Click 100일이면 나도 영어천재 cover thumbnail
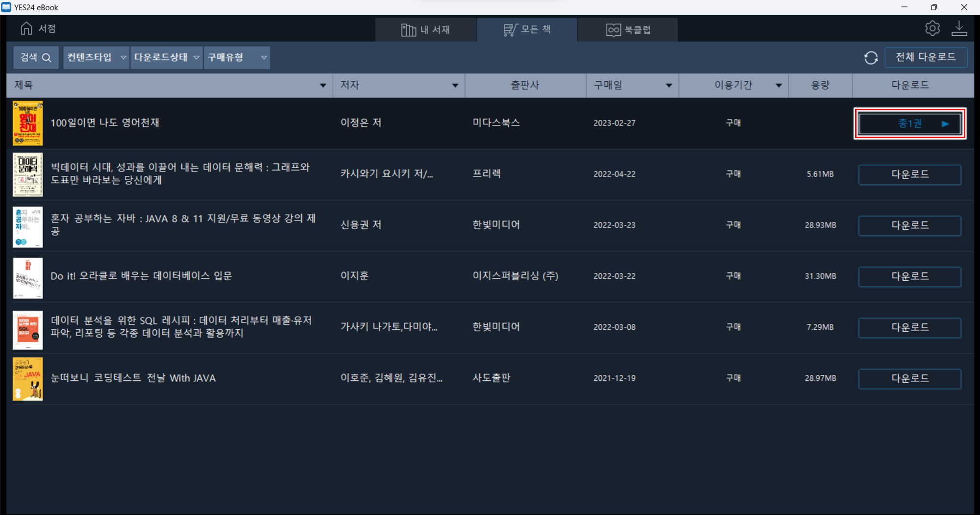Image resolution: width=980 pixels, height=515 pixels. point(28,123)
